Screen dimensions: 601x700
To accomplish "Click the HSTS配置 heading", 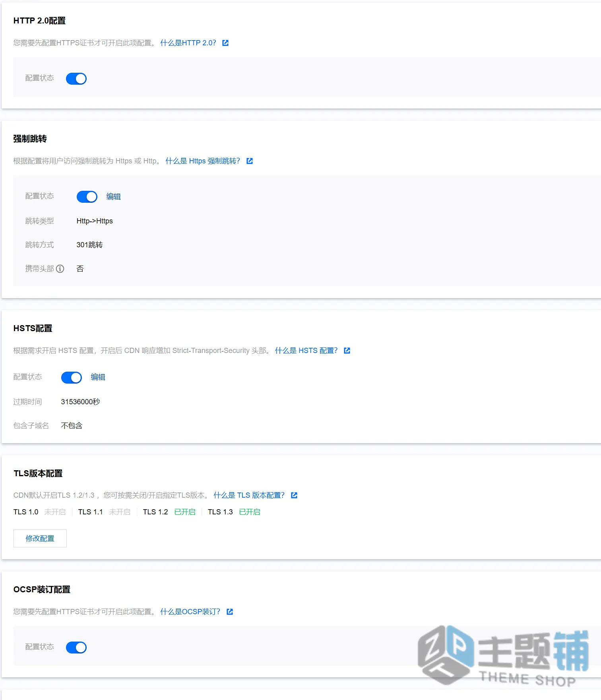I will pyautogui.click(x=33, y=328).
